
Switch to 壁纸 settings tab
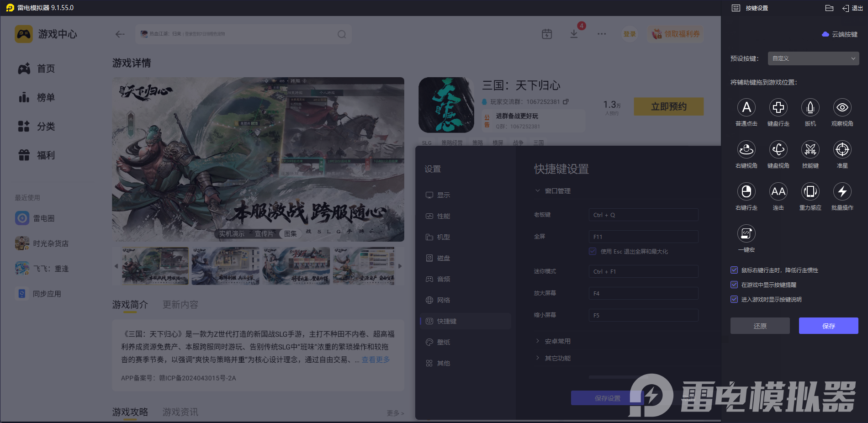[443, 342]
